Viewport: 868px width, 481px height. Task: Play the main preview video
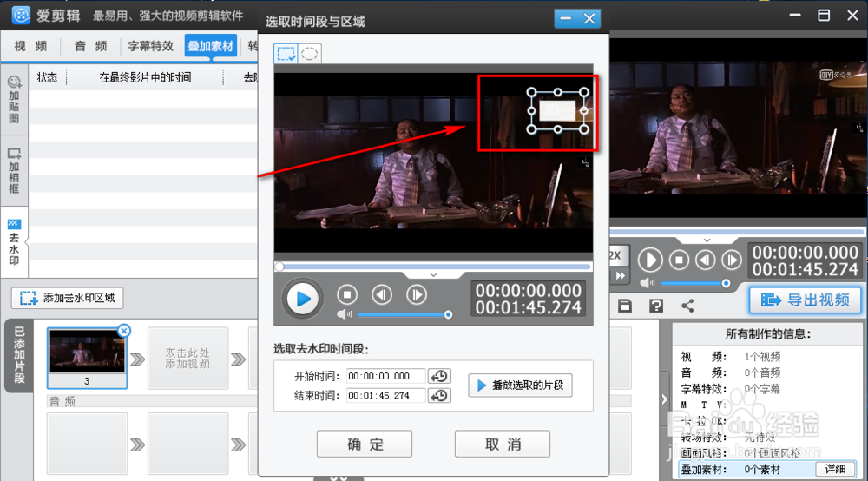pyautogui.click(x=650, y=260)
